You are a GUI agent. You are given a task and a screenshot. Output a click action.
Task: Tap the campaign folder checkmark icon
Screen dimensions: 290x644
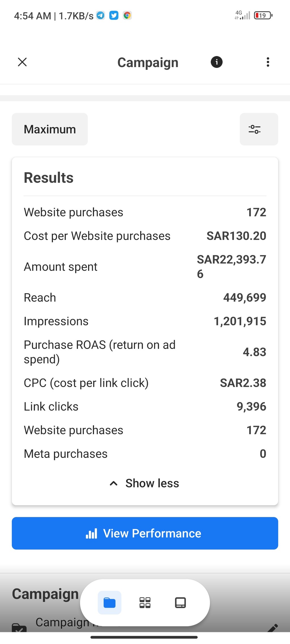tap(19, 628)
